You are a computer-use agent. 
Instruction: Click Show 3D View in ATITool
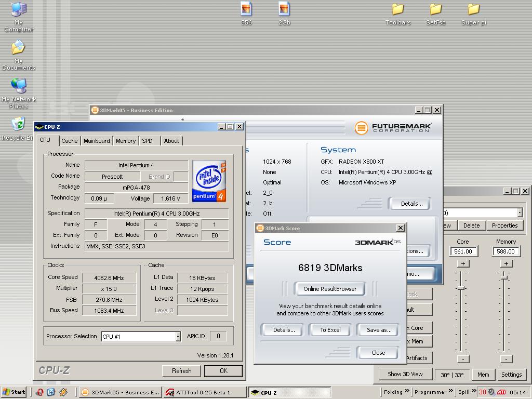(405, 374)
